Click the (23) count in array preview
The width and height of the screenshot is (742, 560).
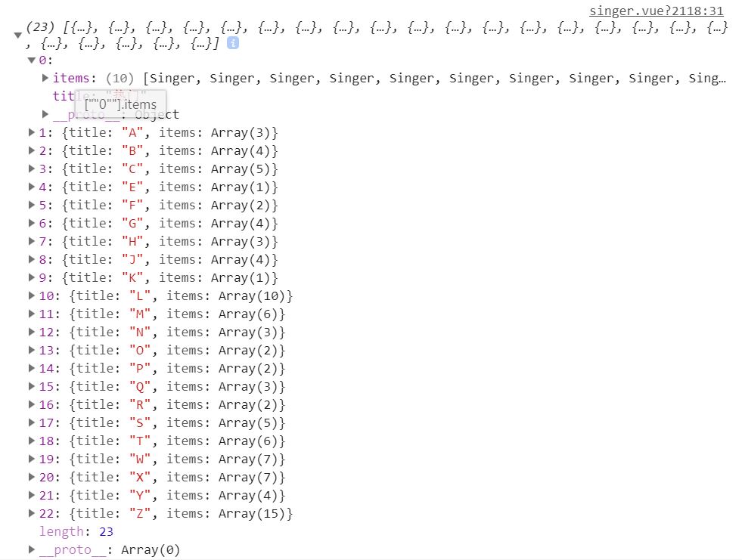[x=41, y=26]
